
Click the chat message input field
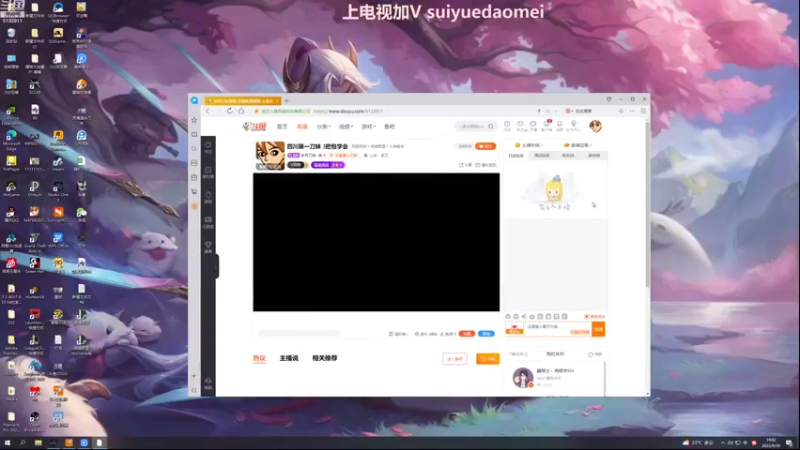pyautogui.click(x=558, y=329)
